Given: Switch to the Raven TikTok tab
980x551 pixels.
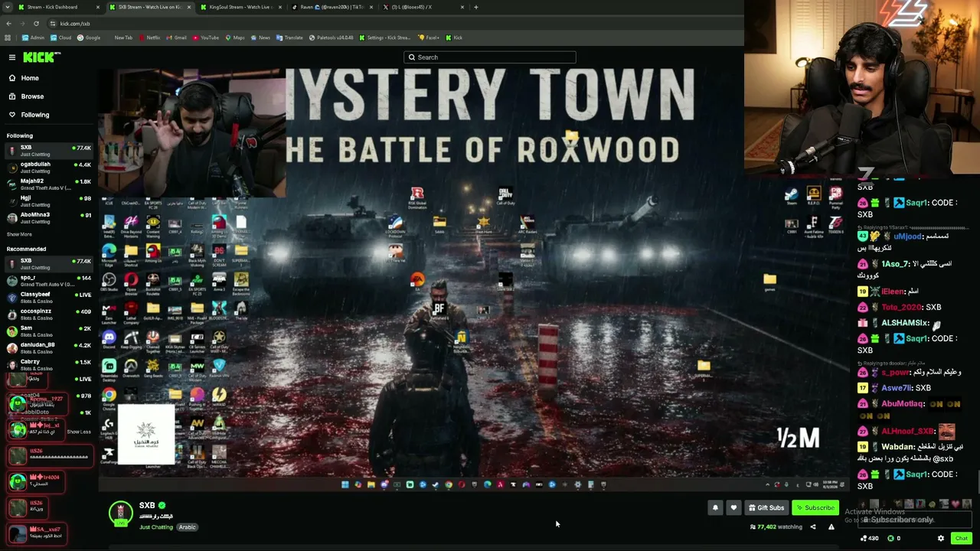Looking at the screenshot, I should (332, 7).
